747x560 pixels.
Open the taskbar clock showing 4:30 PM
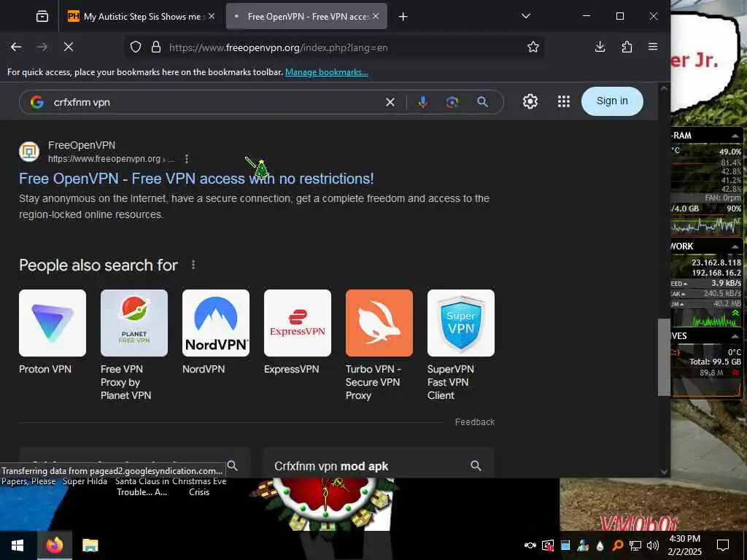click(x=684, y=545)
